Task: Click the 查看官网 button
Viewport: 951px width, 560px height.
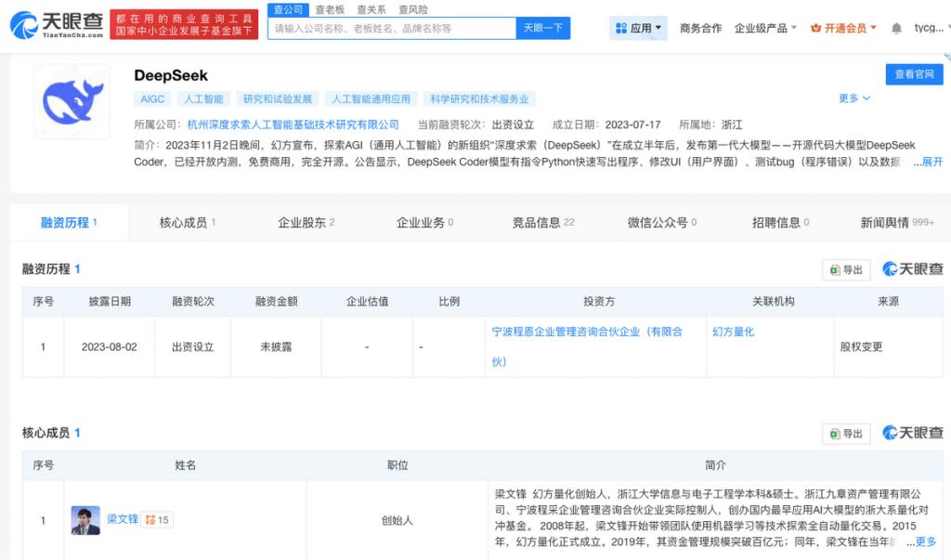Action: tap(914, 74)
